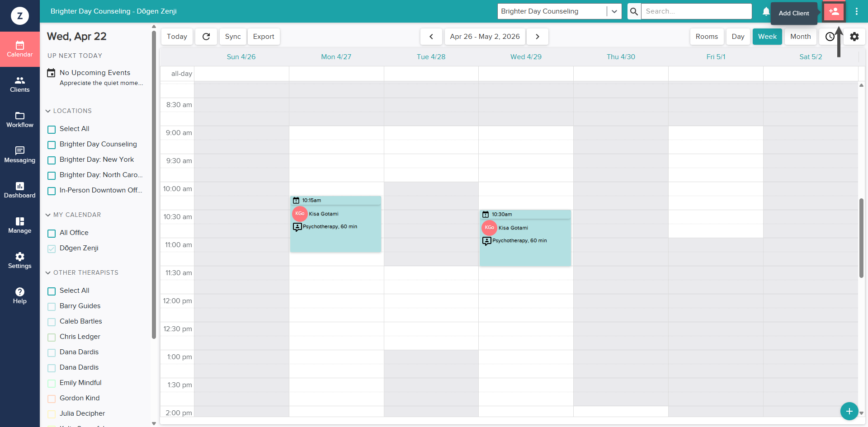Click the calendar icon next to No Upcoming Events
The height and width of the screenshot is (427, 868).
pyautogui.click(x=52, y=73)
